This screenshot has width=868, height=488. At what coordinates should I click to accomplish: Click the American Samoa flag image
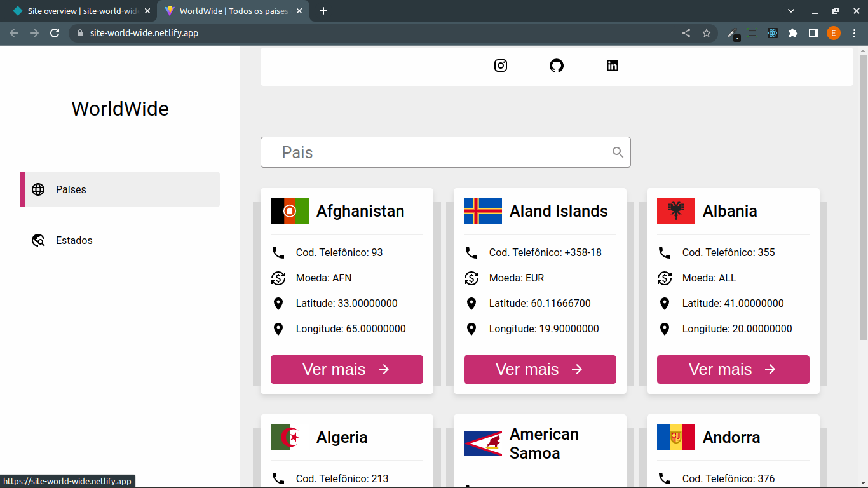pos(483,444)
